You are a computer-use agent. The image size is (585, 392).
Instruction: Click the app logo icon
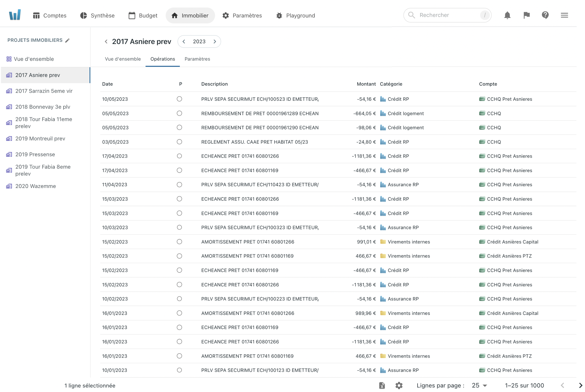(15, 15)
